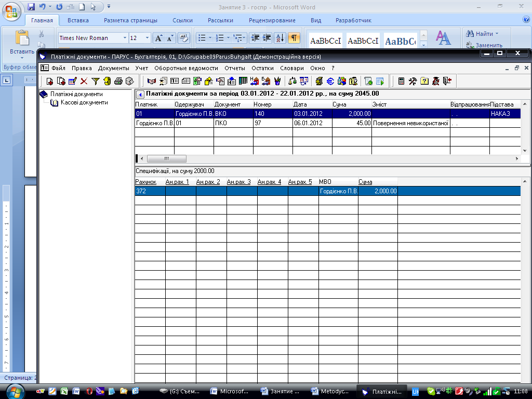
Task: Switch to Занятие taskbar Word item
Action: tap(280, 391)
